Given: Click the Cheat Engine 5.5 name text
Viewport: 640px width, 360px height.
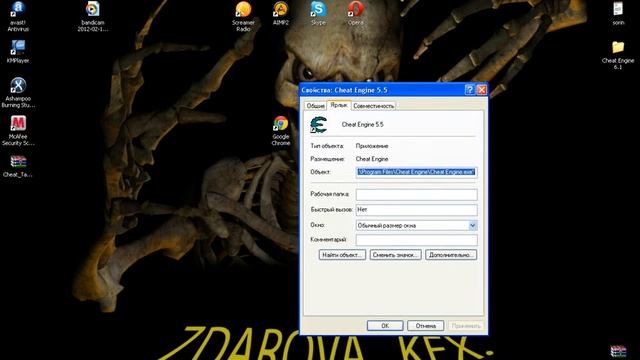Looking at the screenshot, I should [362, 124].
